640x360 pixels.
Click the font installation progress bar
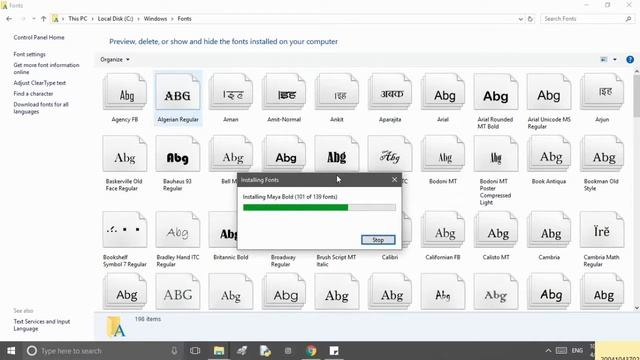(x=319, y=207)
